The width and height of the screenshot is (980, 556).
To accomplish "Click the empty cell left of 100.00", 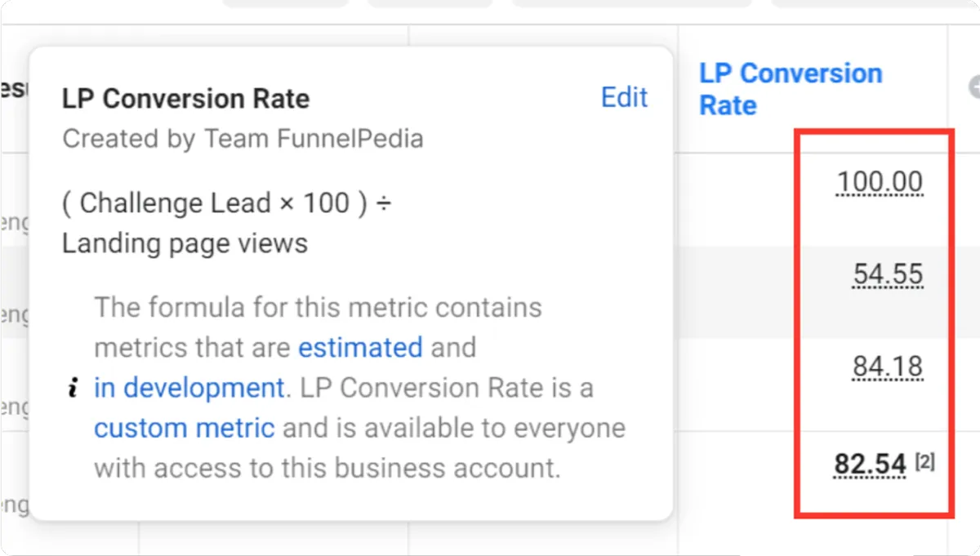I will [x=735, y=198].
